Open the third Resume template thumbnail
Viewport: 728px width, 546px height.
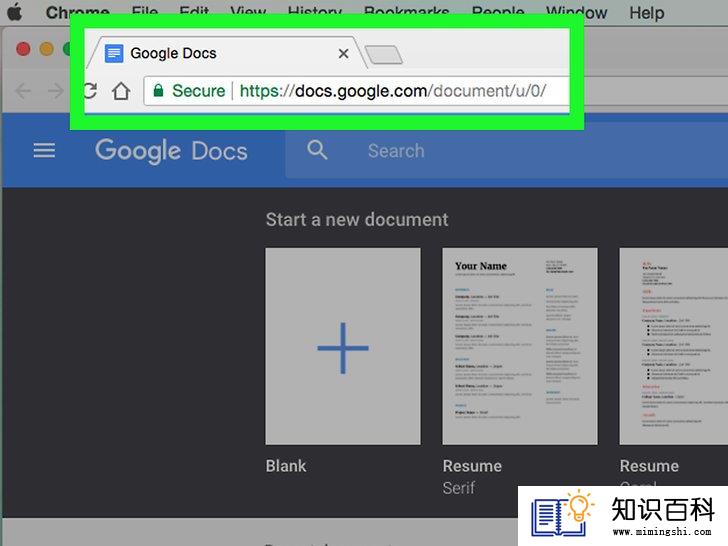tap(673, 346)
